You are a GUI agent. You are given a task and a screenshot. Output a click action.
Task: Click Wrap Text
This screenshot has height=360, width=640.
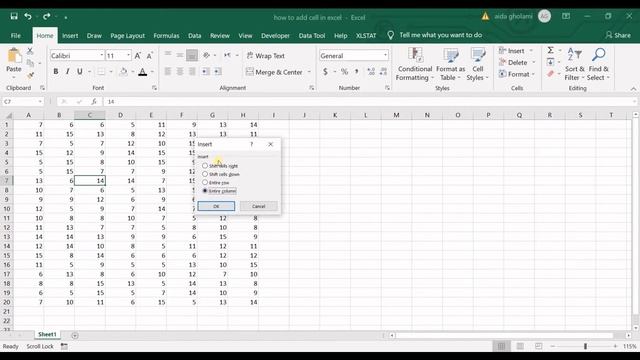pyautogui.click(x=266, y=56)
